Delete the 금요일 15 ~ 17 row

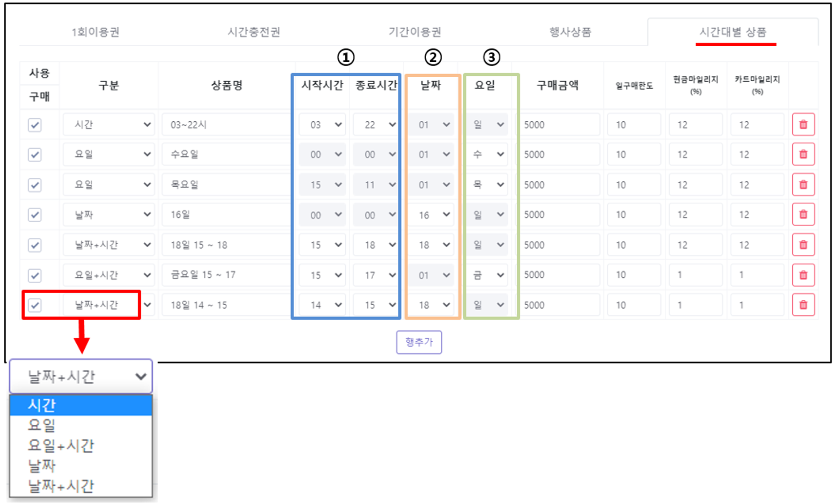pos(803,275)
